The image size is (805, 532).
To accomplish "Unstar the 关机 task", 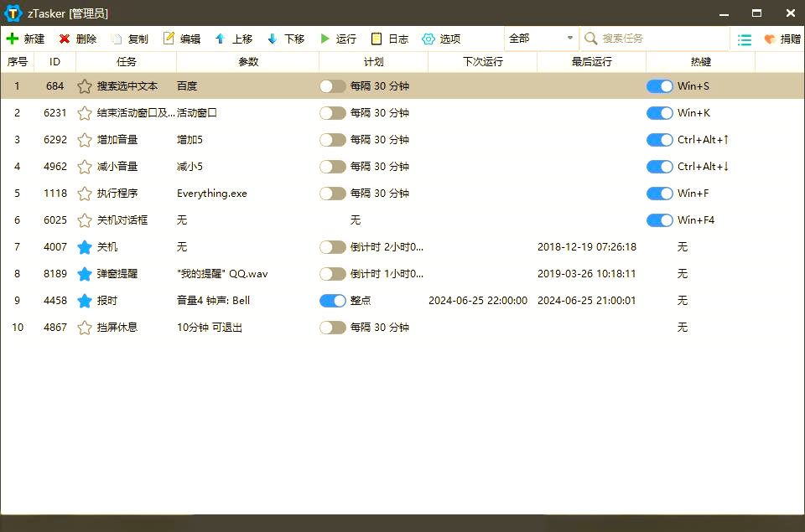I will (x=84, y=247).
